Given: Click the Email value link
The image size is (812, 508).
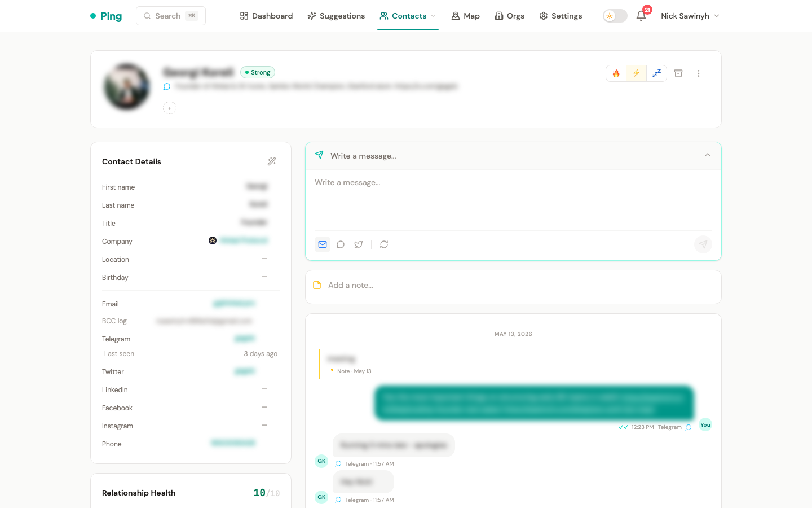Looking at the screenshot, I should coord(234,304).
